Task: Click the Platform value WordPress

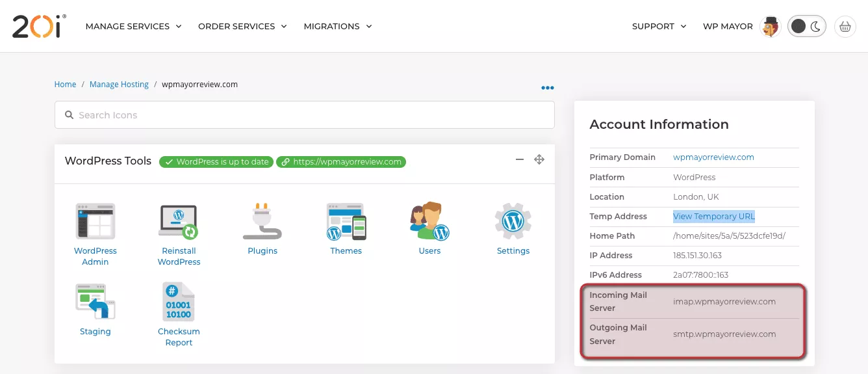Action: [695, 177]
